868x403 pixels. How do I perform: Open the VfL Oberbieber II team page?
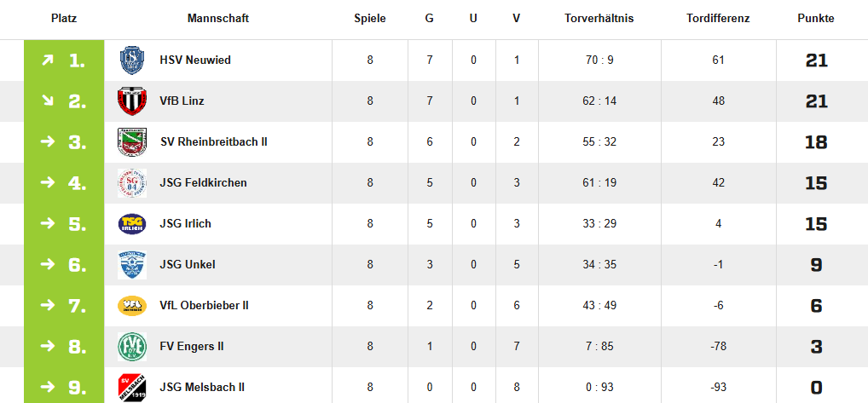coord(205,306)
